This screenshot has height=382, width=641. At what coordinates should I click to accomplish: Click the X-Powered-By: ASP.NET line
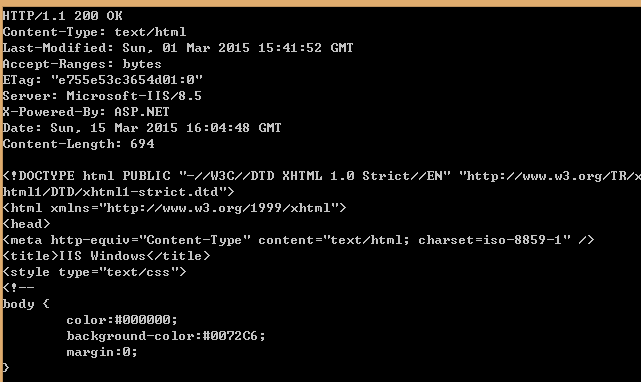(86, 112)
